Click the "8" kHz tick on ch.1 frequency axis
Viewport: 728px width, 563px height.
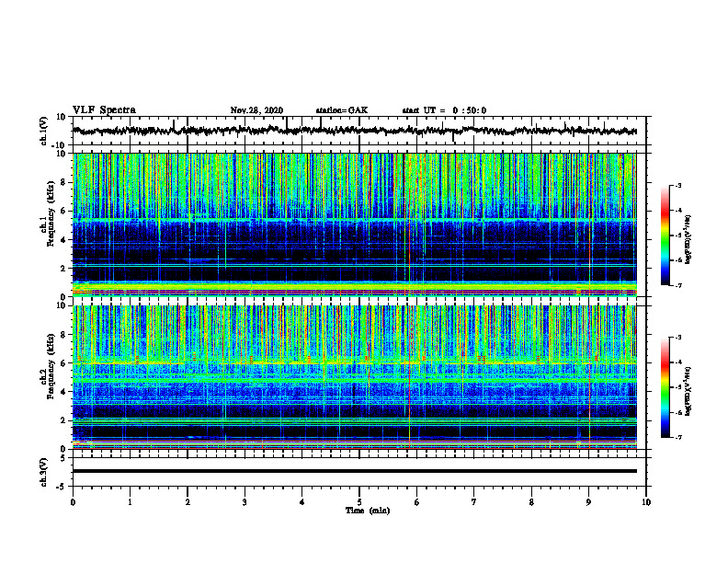point(64,182)
